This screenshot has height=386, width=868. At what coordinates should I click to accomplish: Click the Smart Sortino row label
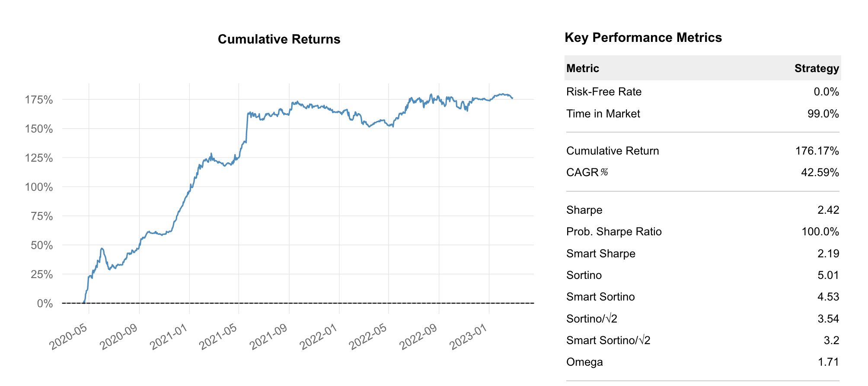pos(600,297)
